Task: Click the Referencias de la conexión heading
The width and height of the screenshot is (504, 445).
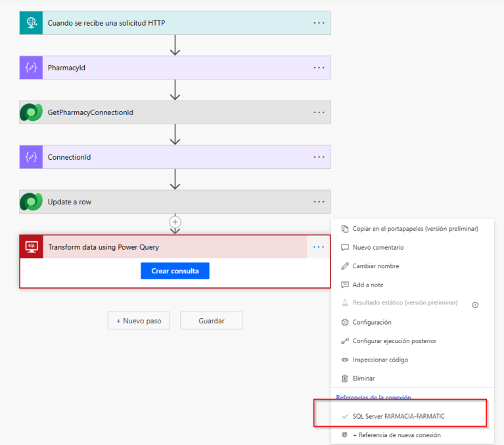Action: [373, 397]
